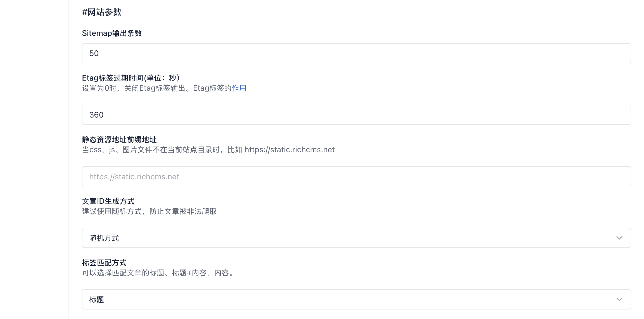Click the empty left sidebar panel
Screen dimensions: 644x319
click(34, 159)
